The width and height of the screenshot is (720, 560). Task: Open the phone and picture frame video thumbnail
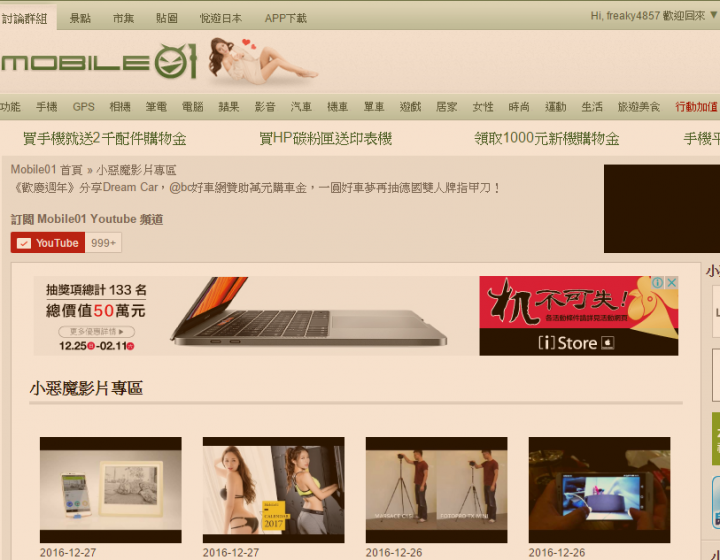point(111,490)
